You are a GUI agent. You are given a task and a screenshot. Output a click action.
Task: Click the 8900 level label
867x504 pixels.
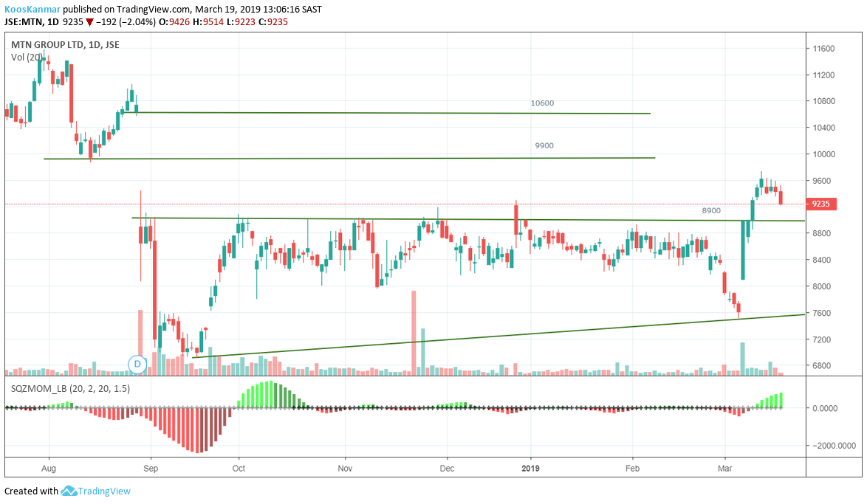pyautogui.click(x=711, y=210)
